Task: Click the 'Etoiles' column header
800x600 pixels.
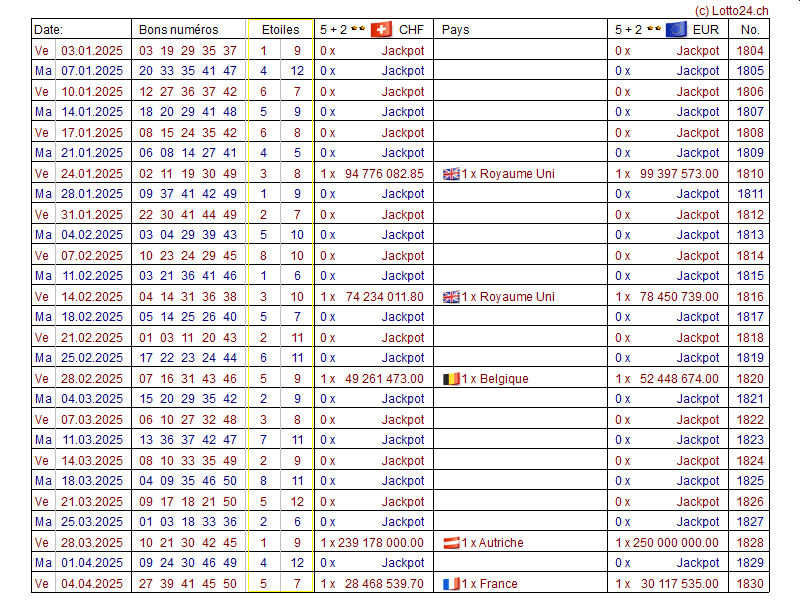Action: point(280,29)
